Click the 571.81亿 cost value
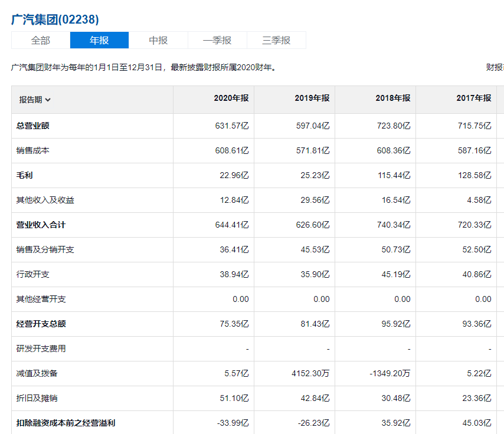Viewport: 504px width, 434px height. coord(313,150)
